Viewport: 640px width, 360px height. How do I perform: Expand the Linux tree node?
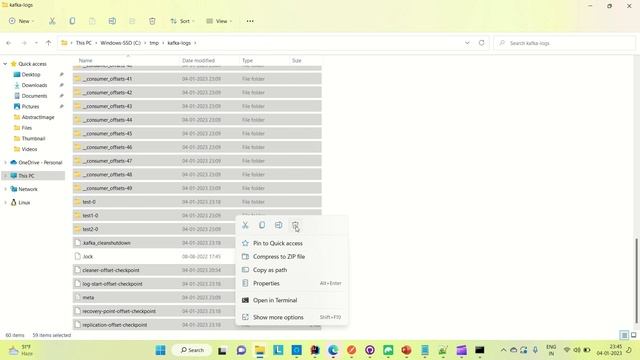pyautogui.click(x=5, y=202)
